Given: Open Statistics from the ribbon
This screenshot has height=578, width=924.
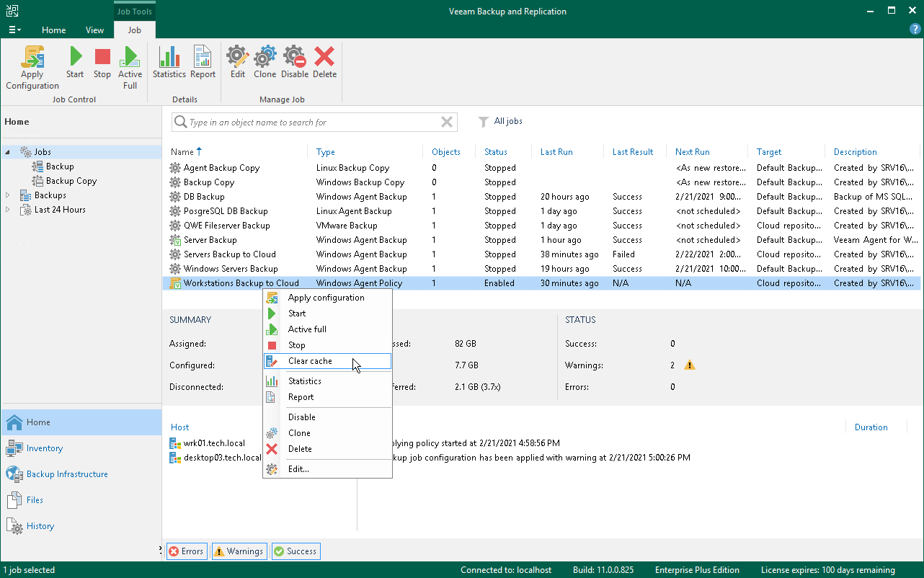Looking at the screenshot, I should point(169,62).
